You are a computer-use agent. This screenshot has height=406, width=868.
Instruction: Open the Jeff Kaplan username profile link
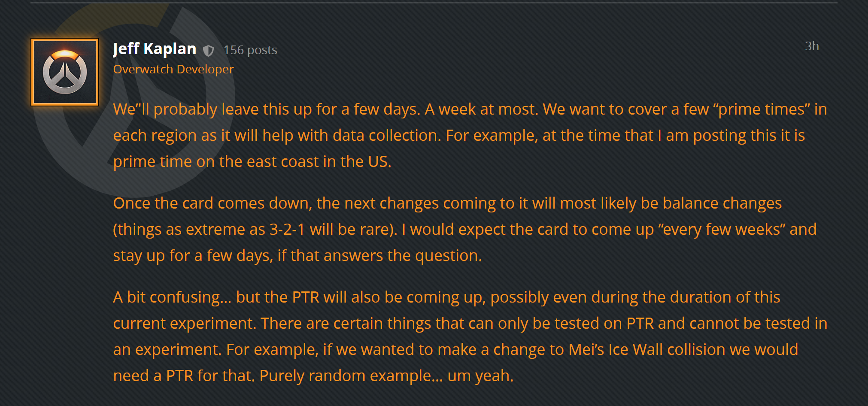(x=155, y=49)
